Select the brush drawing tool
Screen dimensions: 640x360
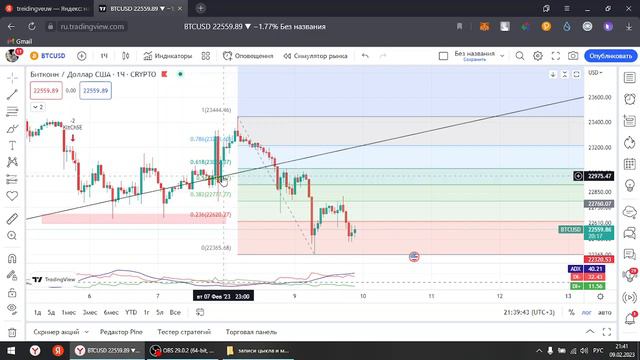pyautogui.click(x=12, y=129)
